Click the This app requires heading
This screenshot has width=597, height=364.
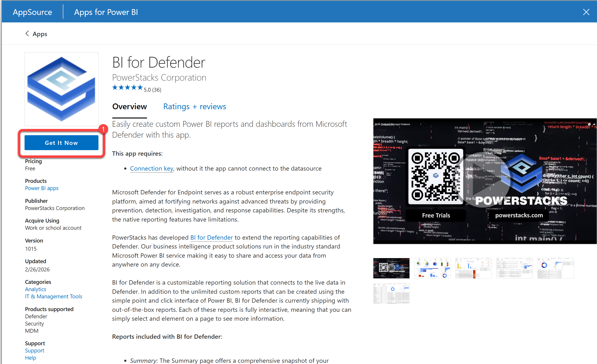tap(137, 153)
